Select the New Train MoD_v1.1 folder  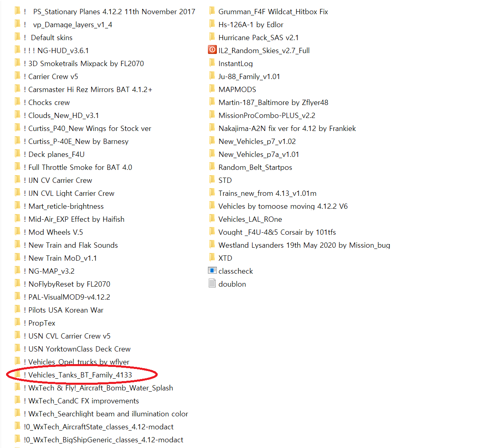tap(60, 258)
